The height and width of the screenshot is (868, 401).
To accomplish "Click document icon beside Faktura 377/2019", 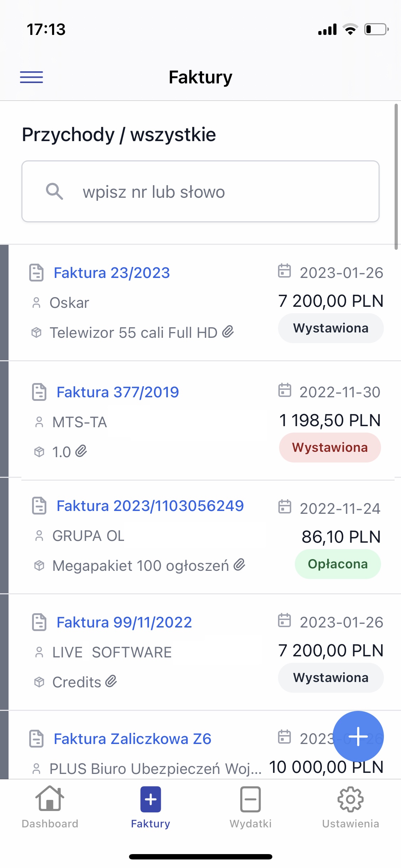I will 39,392.
